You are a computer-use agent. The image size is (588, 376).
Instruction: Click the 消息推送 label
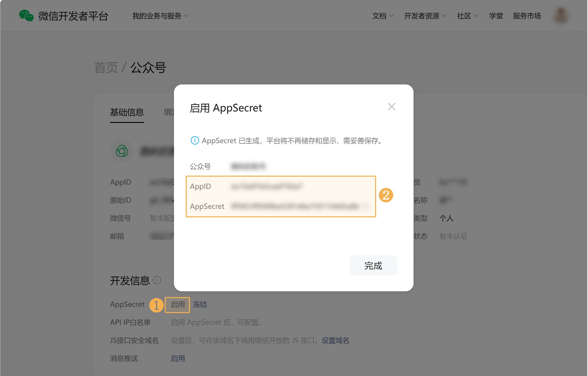click(124, 359)
